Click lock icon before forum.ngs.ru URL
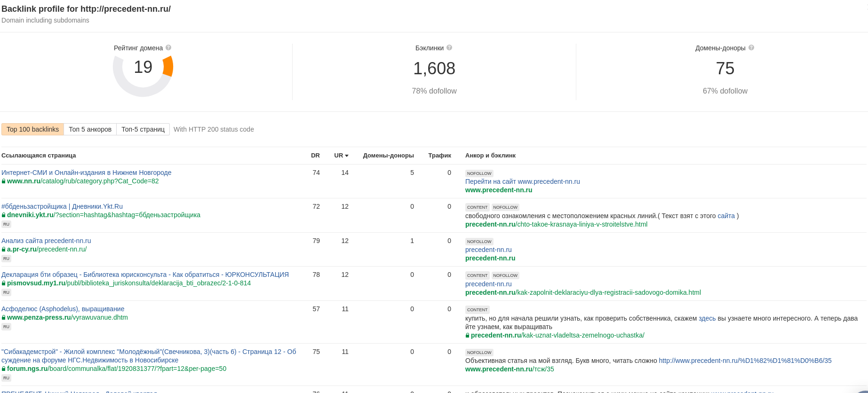 click(4, 369)
